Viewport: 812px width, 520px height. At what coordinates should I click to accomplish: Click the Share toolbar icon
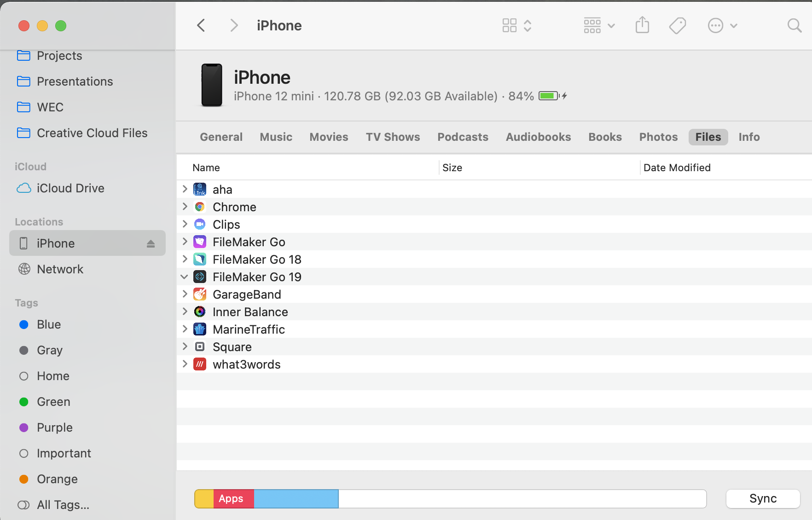[642, 25]
